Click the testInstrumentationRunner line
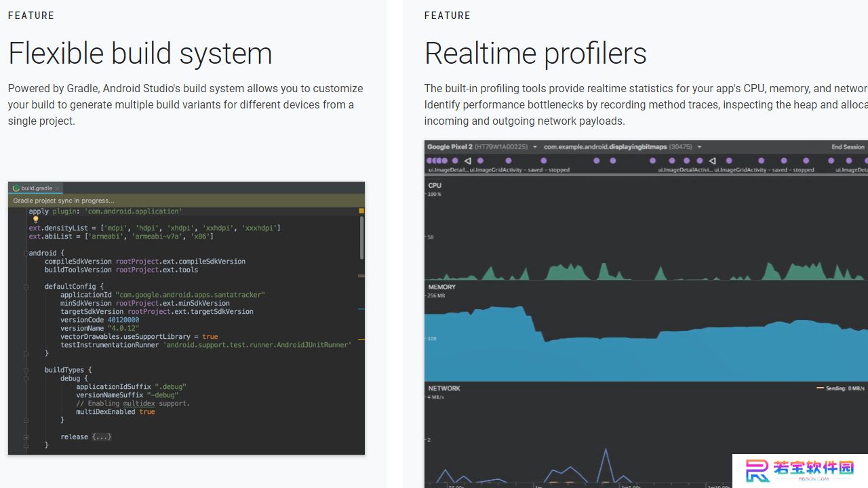This screenshot has width=868, height=488. click(x=205, y=345)
